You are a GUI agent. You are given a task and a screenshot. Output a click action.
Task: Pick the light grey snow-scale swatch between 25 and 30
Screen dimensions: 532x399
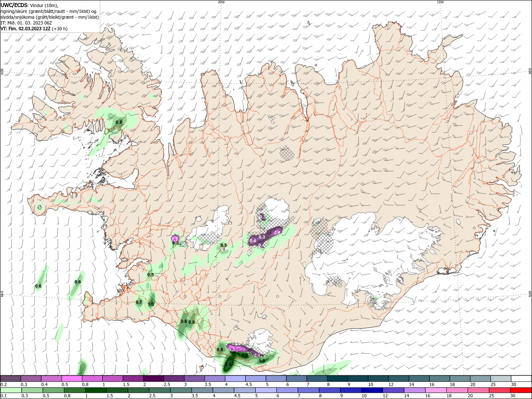pyautogui.click(x=500, y=379)
